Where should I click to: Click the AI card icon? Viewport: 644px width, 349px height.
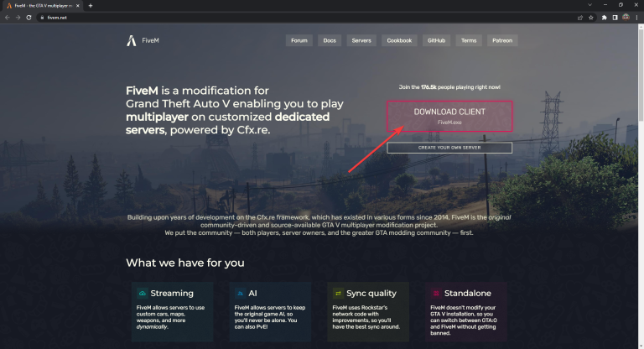point(240,294)
